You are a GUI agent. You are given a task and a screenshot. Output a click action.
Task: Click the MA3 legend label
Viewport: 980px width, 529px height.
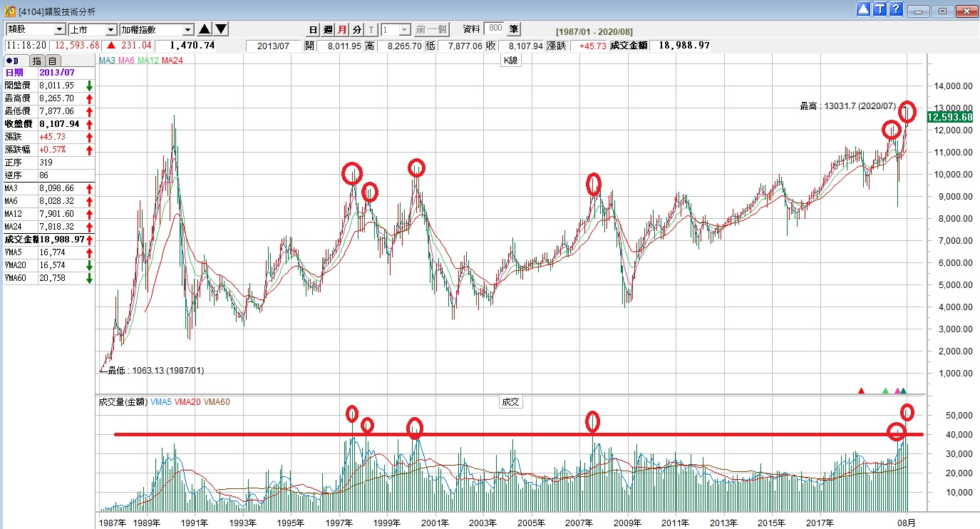click(x=108, y=61)
